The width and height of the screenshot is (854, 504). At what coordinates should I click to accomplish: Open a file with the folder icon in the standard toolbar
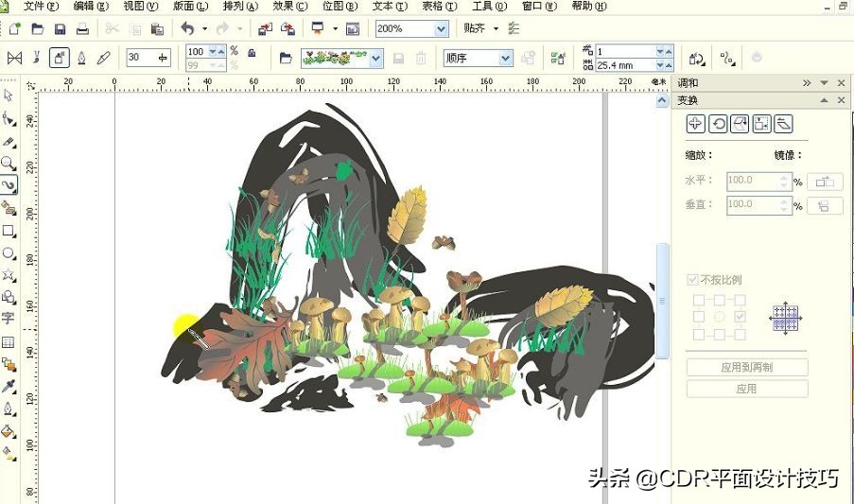pos(38,29)
